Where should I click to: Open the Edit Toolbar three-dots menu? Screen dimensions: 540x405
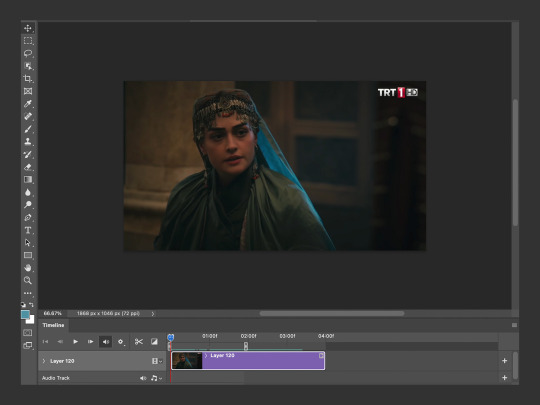click(x=28, y=293)
